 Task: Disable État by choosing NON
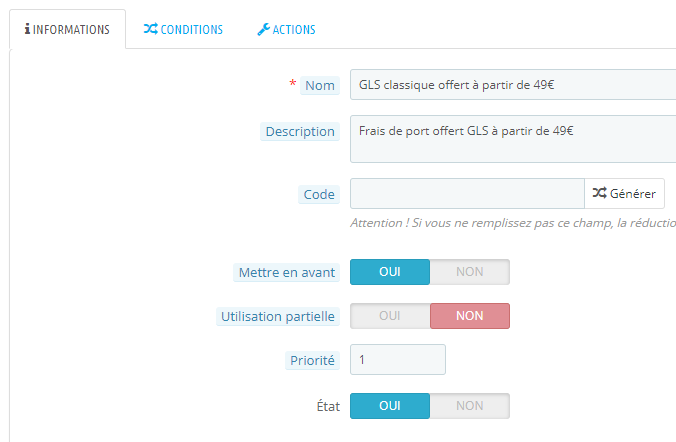pyautogui.click(x=469, y=405)
